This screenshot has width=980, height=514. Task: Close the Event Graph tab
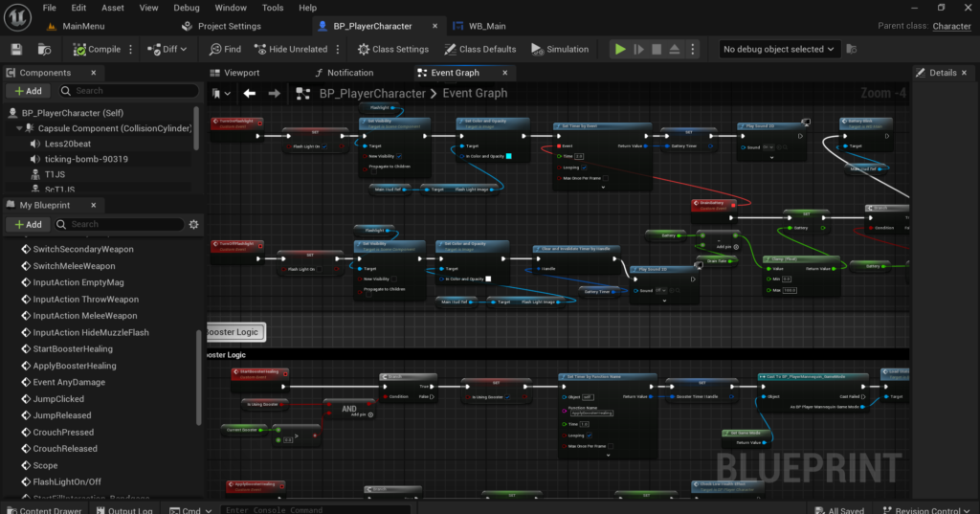point(505,73)
